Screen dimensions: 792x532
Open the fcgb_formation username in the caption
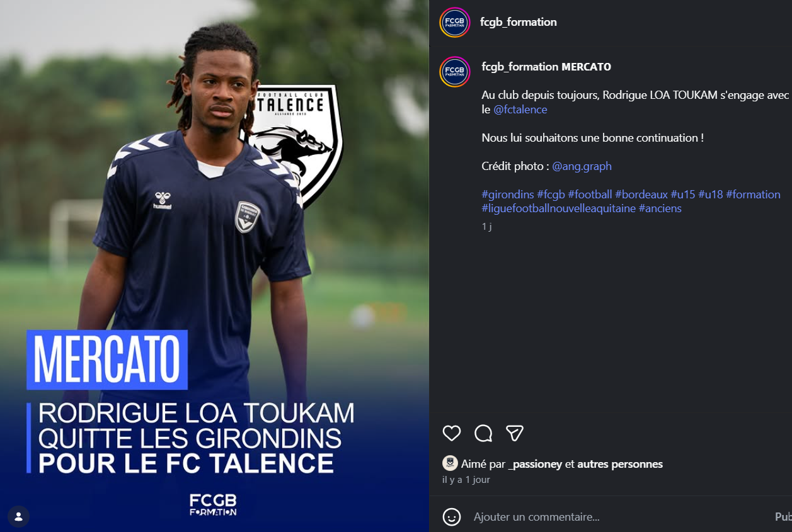pyautogui.click(x=520, y=67)
